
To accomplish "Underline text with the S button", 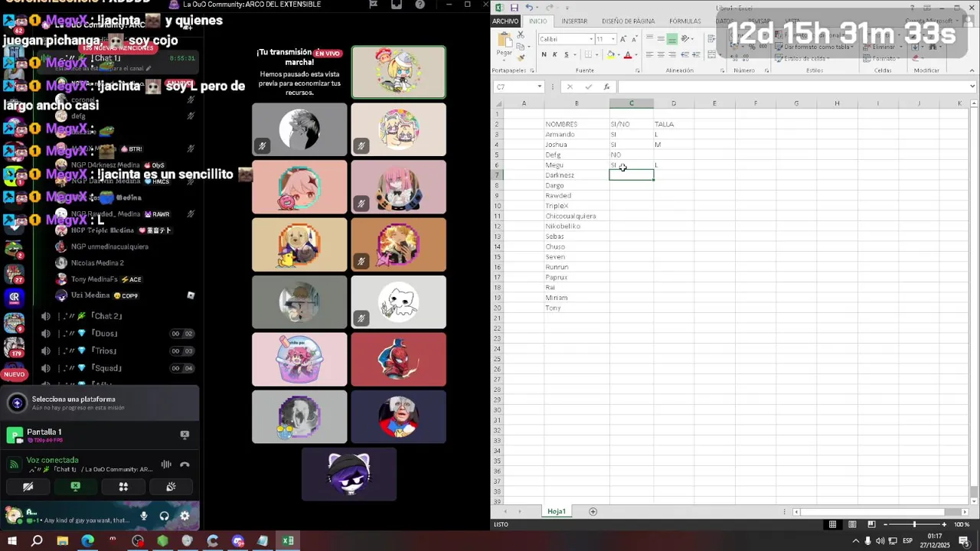I will pos(566,54).
